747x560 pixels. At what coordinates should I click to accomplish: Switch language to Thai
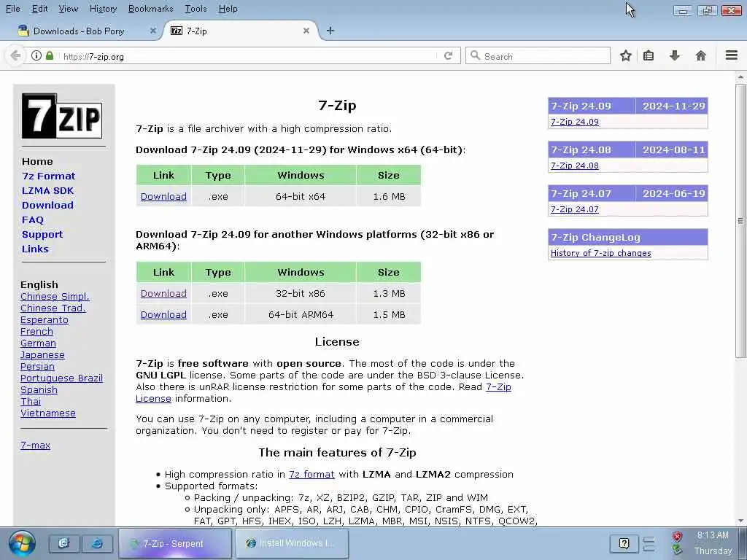click(x=31, y=402)
